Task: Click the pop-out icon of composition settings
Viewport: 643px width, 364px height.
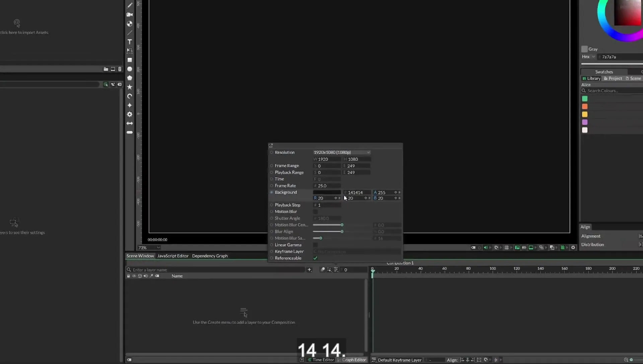Action: 271,146
